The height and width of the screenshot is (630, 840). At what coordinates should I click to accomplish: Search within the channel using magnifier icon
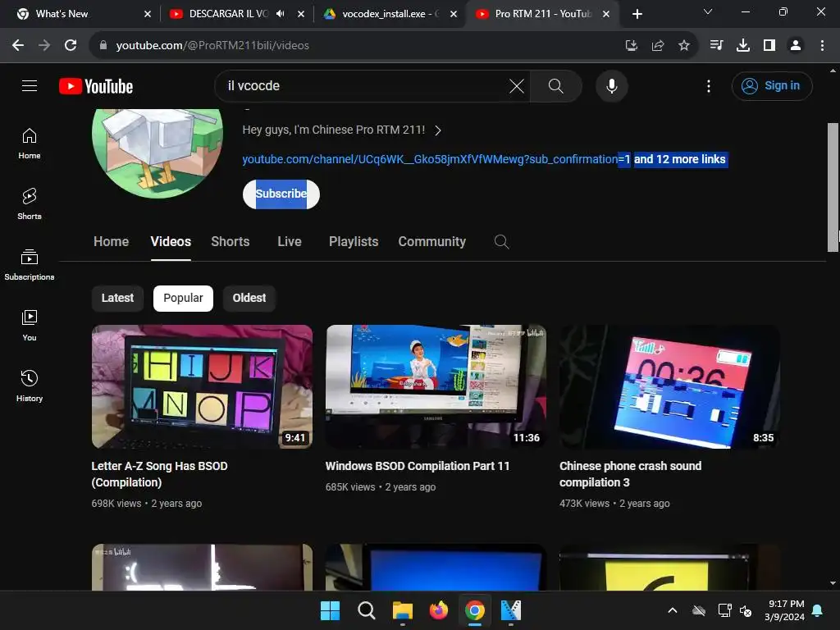501,242
